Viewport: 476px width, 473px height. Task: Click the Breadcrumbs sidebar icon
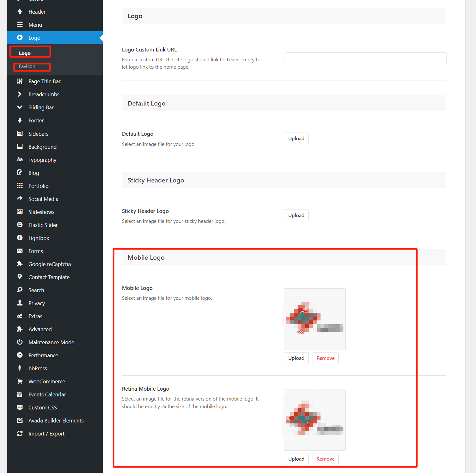point(20,94)
